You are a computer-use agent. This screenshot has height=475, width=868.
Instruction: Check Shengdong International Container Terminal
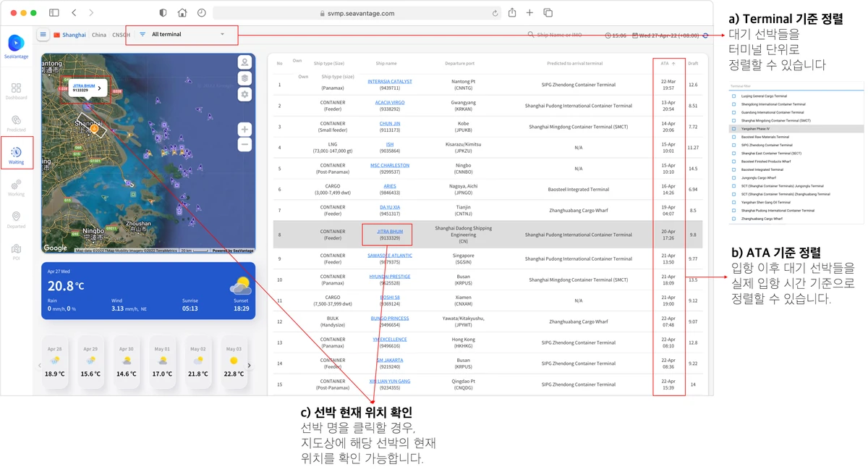point(734,104)
